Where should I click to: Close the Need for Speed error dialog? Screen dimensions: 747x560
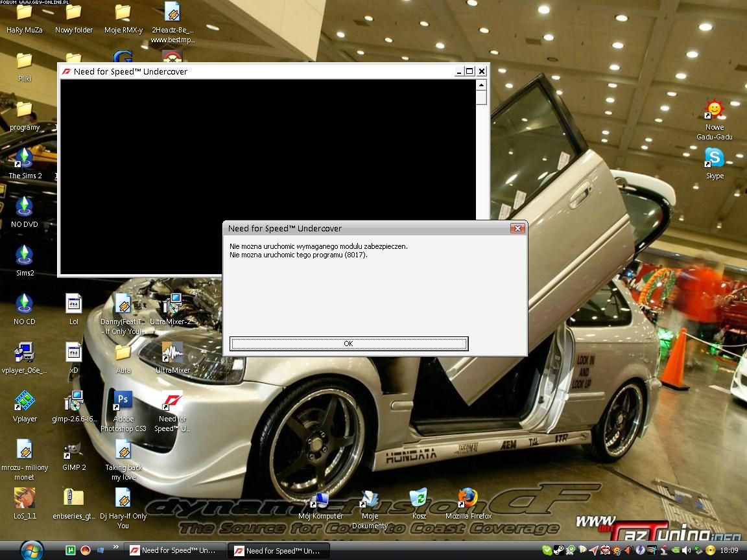(x=517, y=228)
